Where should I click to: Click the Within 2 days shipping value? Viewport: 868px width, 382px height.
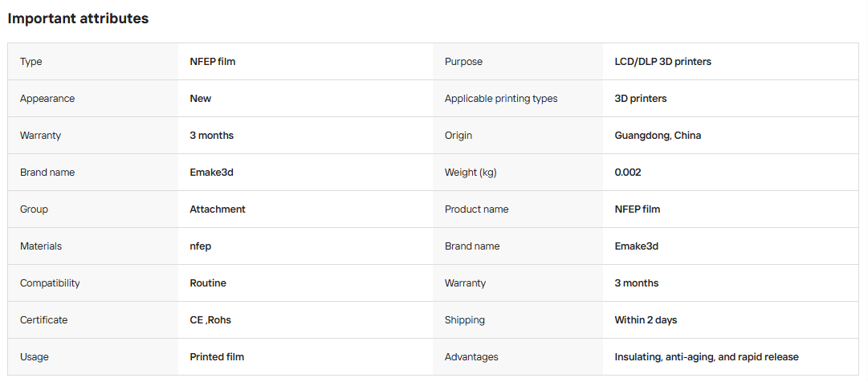646,320
